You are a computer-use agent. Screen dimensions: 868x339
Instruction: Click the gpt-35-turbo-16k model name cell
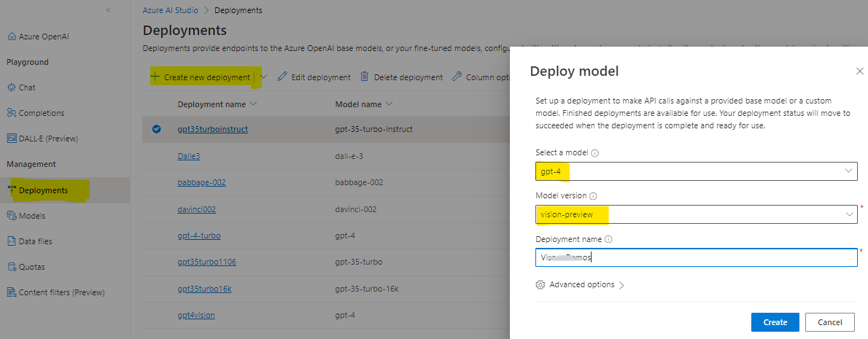pos(367,289)
